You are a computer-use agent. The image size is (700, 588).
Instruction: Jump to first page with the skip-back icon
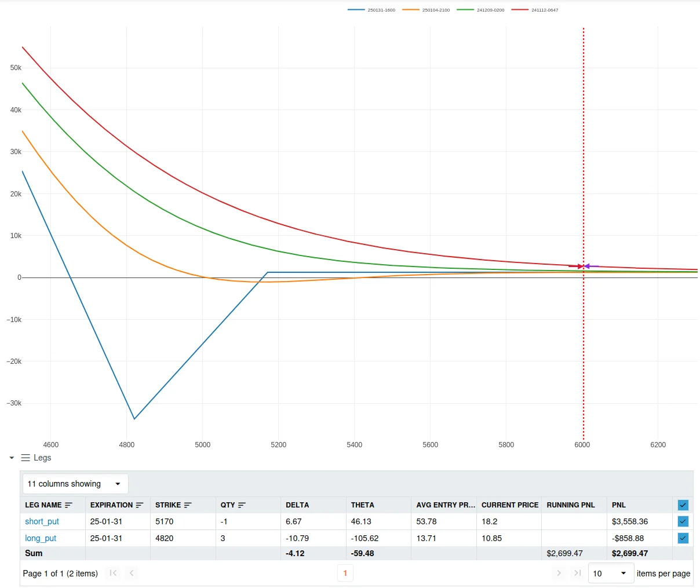tap(112, 573)
